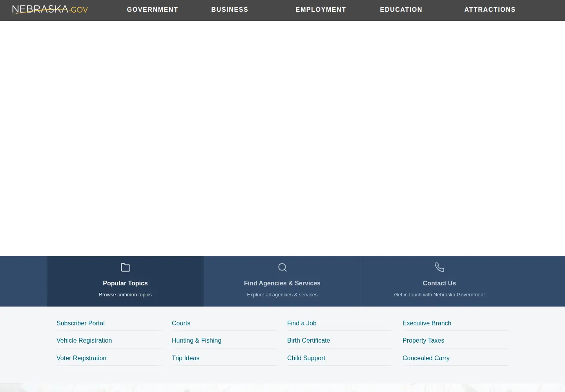The width and height of the screenshot is (565, 392).
Task: Click the Find Agencies magnifier icon
Action: pyautogui.click(x=282, y=267)
